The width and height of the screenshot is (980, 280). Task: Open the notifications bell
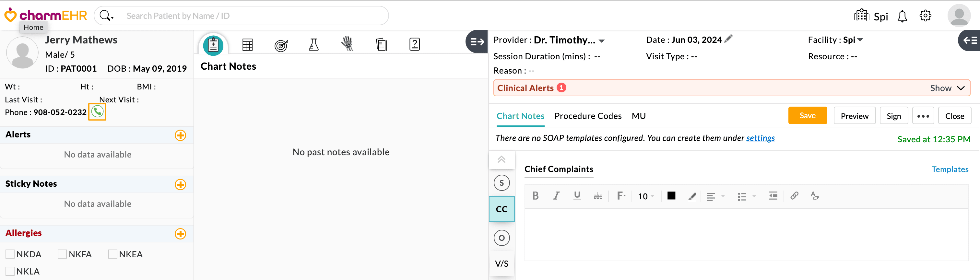pos(902,16)
